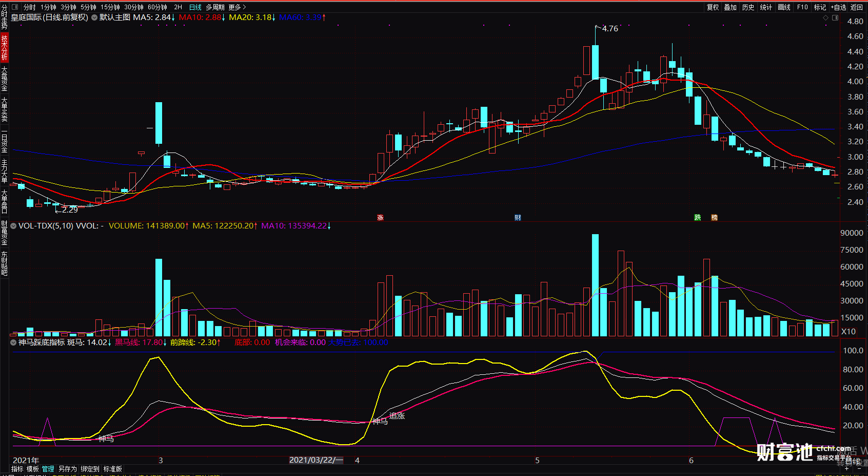This screenshot has width=868, height=476.
Task: Select the 日线 daily period
Action: (195, 7)
